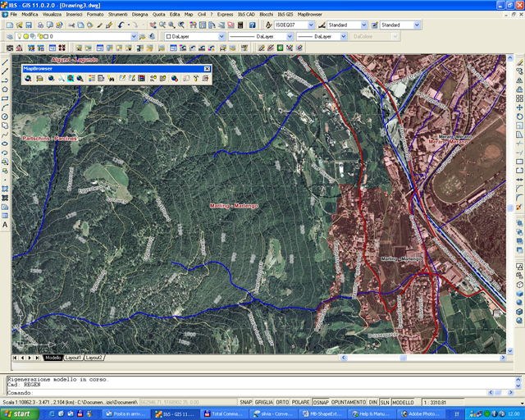The height and width of the screenshot is (420, 525).
Task: Click the Hatch tool in left toolbar
Action: [x=5, y=188]
